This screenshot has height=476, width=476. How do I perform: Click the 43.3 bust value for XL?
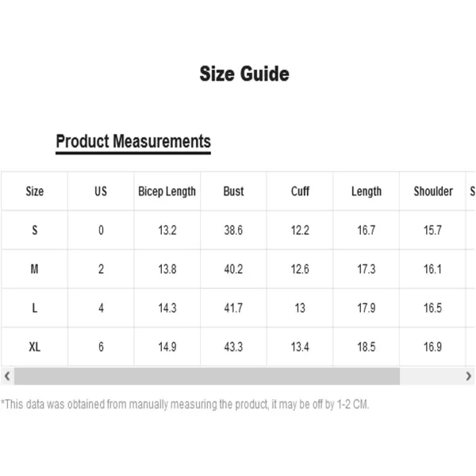[233, 347]
